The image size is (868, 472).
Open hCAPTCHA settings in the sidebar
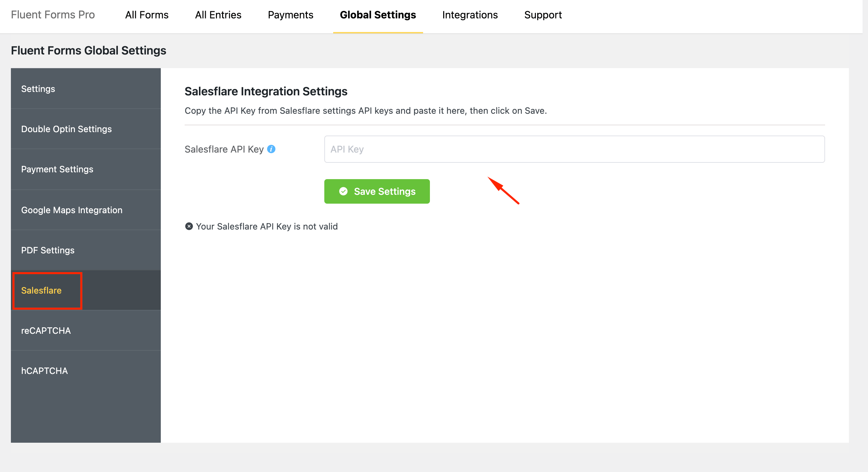pos(86,371)
